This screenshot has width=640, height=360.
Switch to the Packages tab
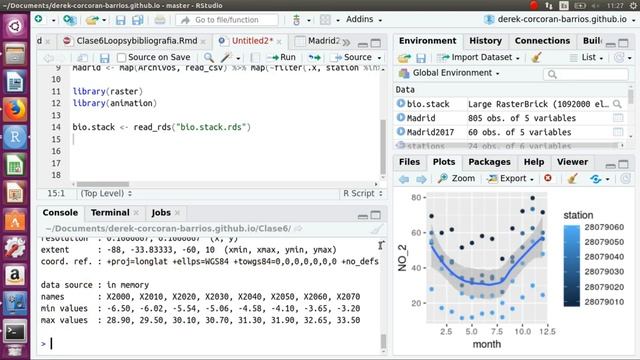489,162
